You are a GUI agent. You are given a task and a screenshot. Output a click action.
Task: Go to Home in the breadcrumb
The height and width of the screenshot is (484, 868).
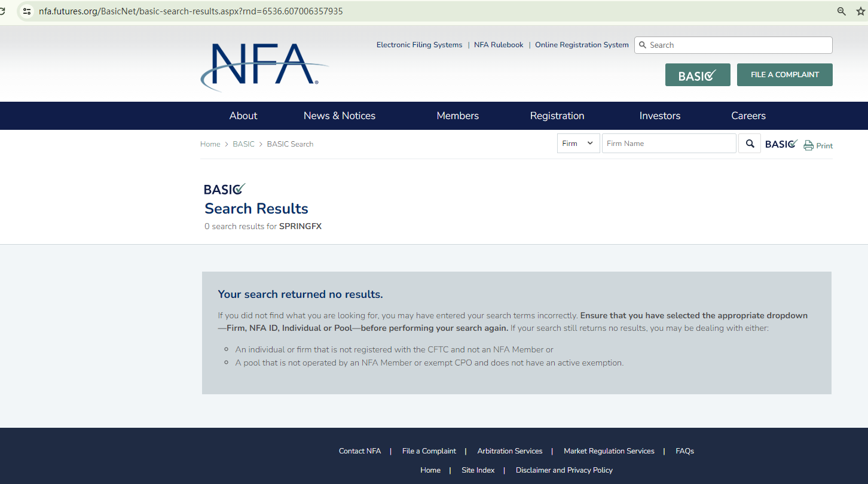[x=210, y=144]
